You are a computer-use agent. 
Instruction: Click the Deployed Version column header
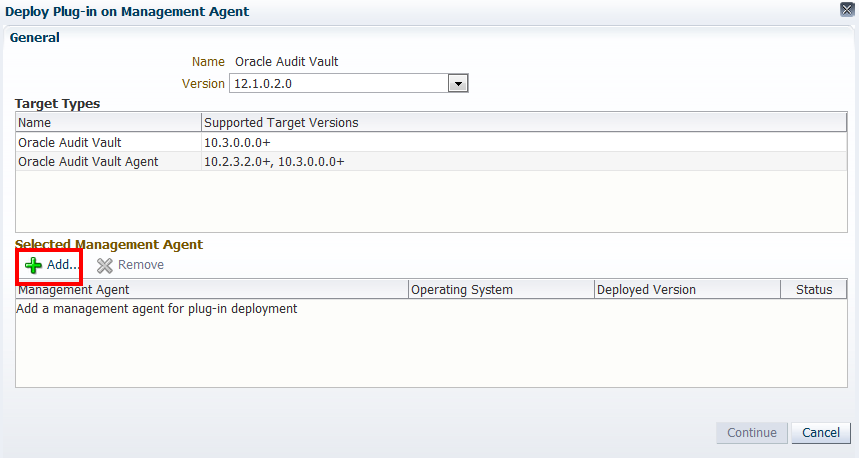click(x=687, y=289)
